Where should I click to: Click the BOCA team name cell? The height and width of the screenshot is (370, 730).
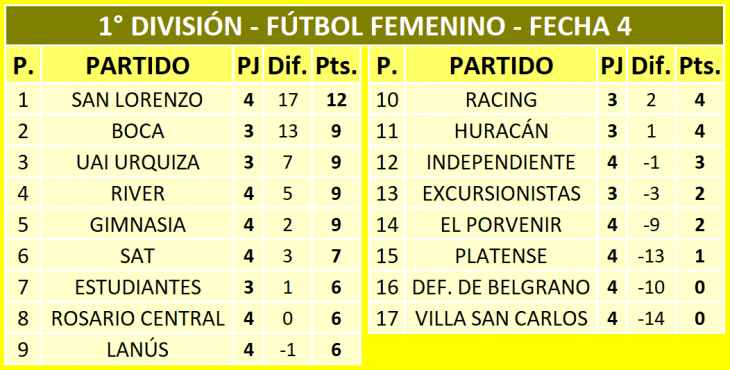coord(137,131)
